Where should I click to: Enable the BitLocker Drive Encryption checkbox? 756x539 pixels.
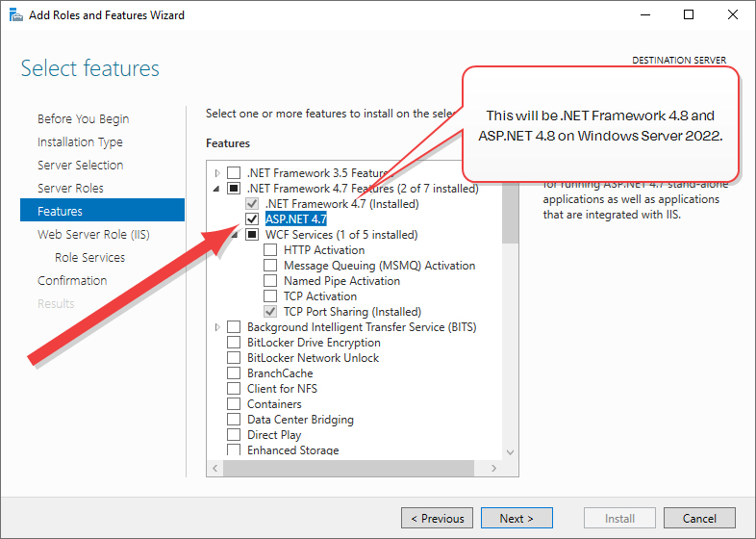click(234, 343)
